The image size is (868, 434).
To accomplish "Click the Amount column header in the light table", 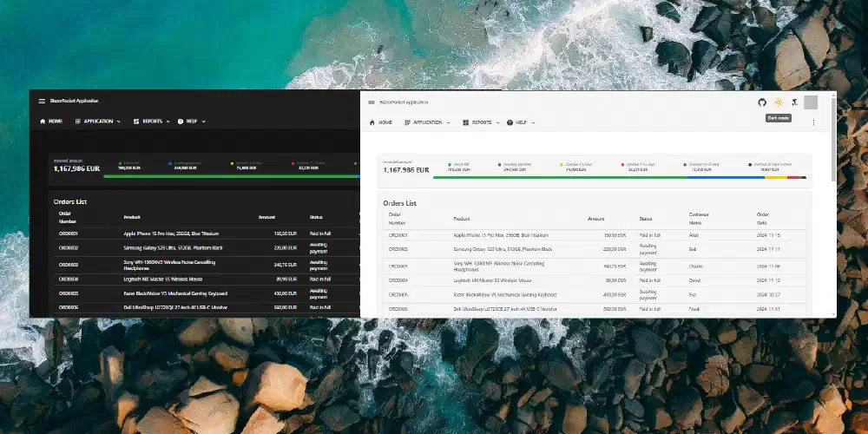I will pos(595,219).
